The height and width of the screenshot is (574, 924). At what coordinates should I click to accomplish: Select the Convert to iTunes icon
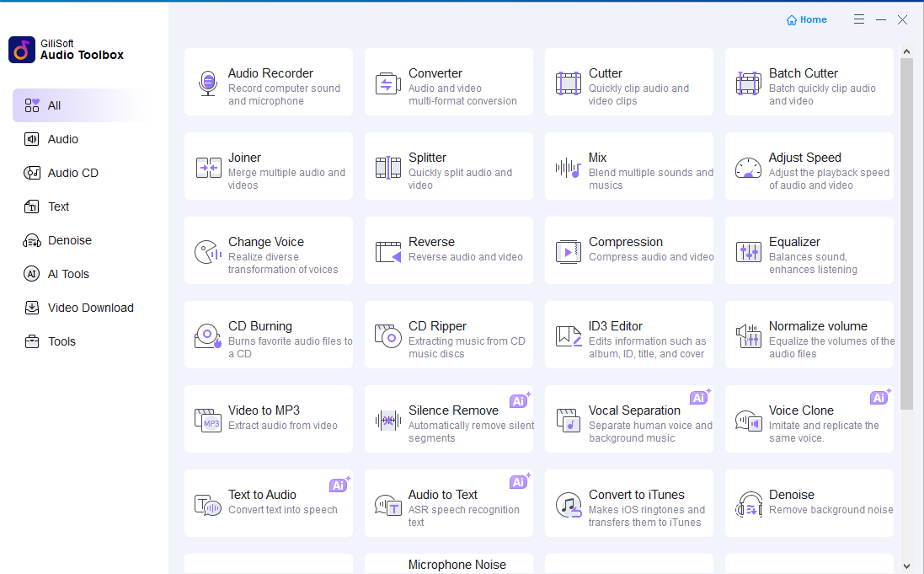tap(568, 505)
